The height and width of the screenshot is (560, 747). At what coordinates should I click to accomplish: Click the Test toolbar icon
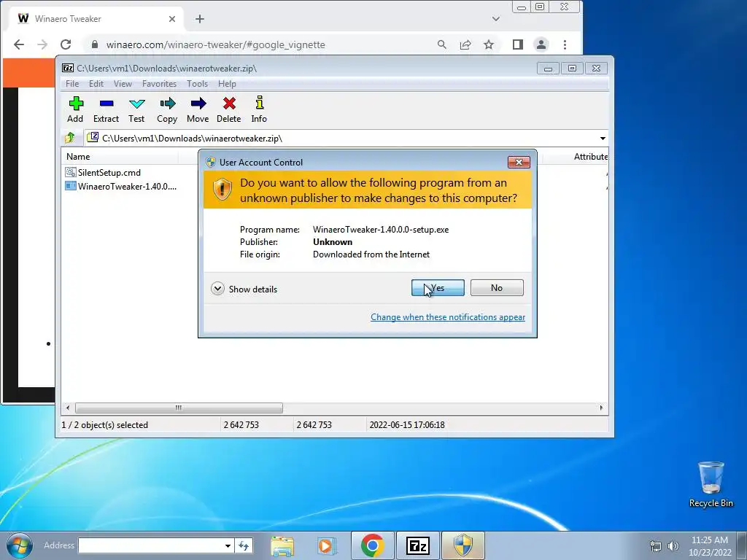click(x=136, y=109)
